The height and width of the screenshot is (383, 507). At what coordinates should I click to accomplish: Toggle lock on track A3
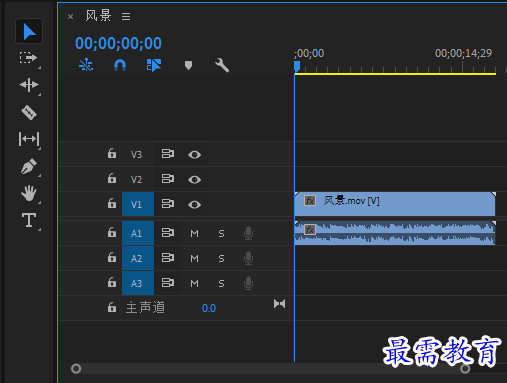pyautogui.click(x=112, y=282)
